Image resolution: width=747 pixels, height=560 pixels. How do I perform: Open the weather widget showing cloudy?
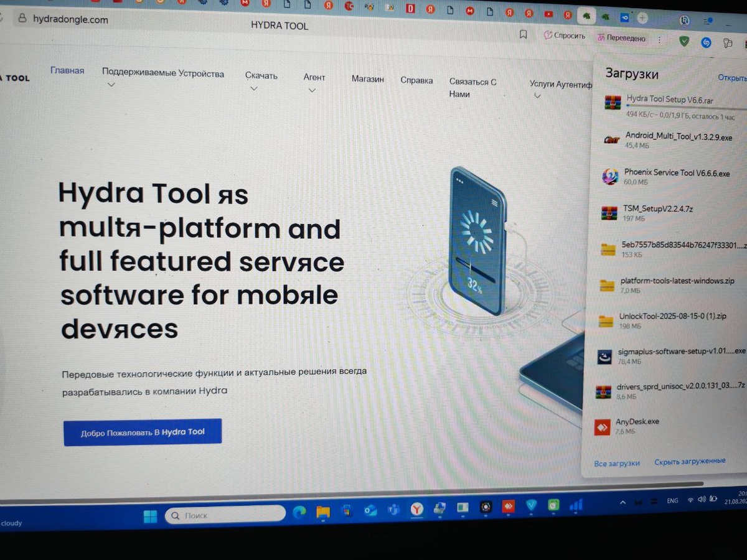[x=11, y=523]
